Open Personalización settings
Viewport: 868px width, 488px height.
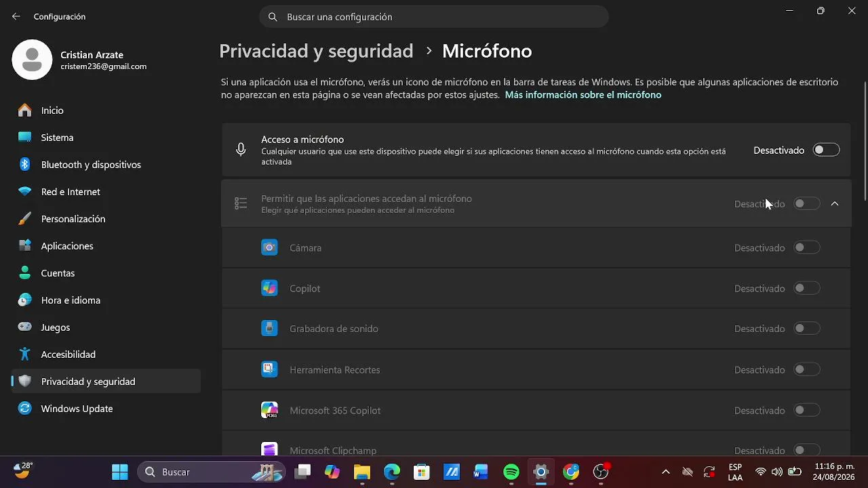[x=106, y=219]
